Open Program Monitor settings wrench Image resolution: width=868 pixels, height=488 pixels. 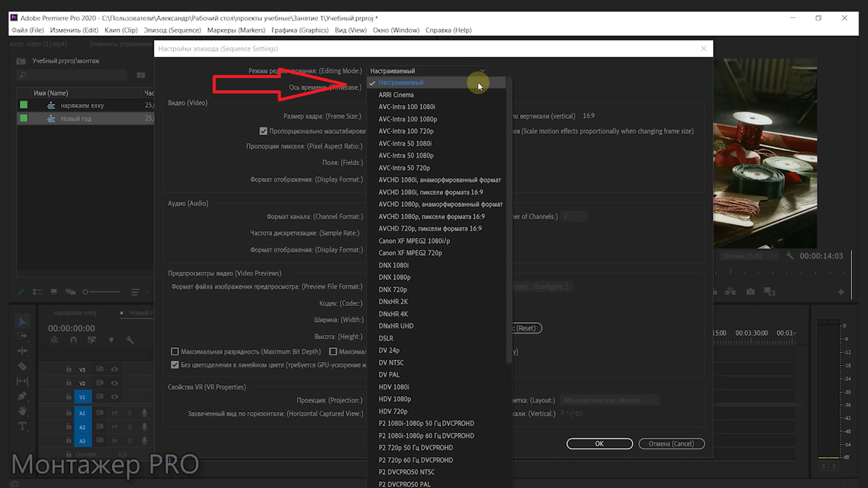pyautogui.click(x=790, y=256)
